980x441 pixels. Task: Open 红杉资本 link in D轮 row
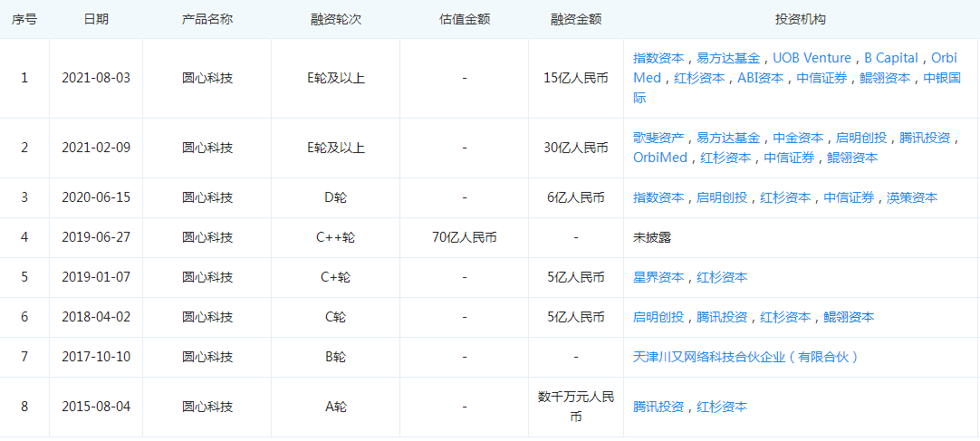pos(785,198)
